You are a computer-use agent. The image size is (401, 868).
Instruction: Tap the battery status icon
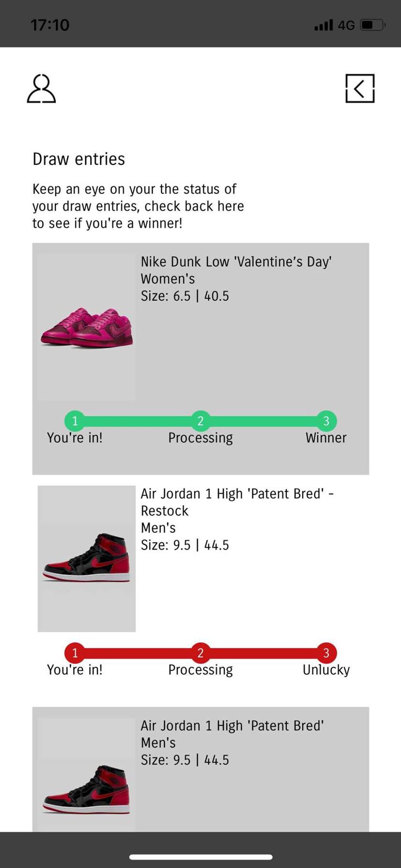(373, 25)
